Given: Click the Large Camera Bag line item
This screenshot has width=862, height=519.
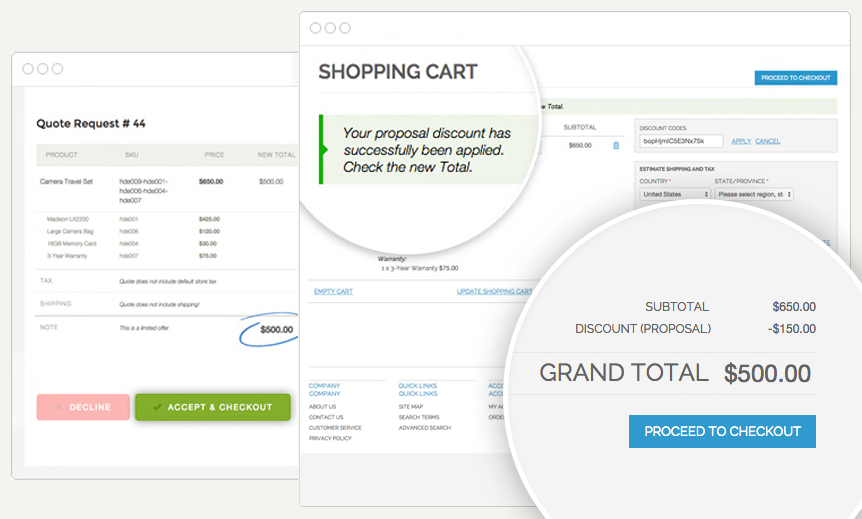Looking at the screenshot, I should pyautogui.click(x=70, y=231).
